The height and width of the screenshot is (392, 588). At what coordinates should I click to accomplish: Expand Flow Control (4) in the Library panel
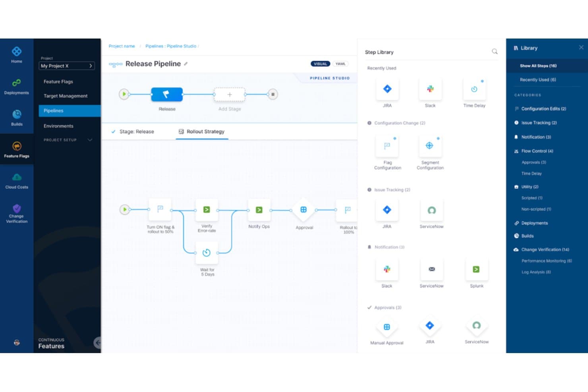coord(537,151)
